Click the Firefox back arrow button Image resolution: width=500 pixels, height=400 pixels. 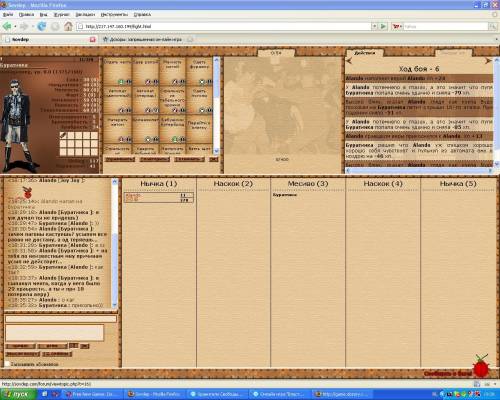click(x=7, y=26)
